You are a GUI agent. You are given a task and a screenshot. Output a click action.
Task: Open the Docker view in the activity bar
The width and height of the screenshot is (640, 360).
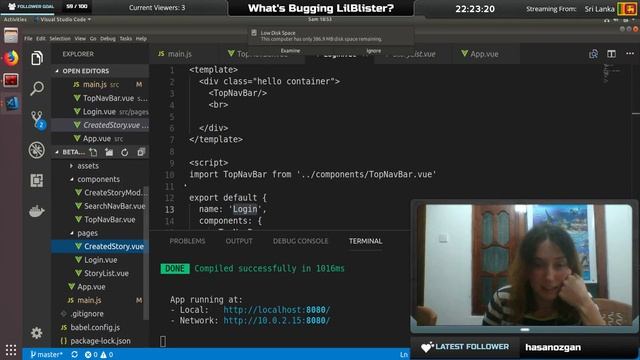coord(37,211)
